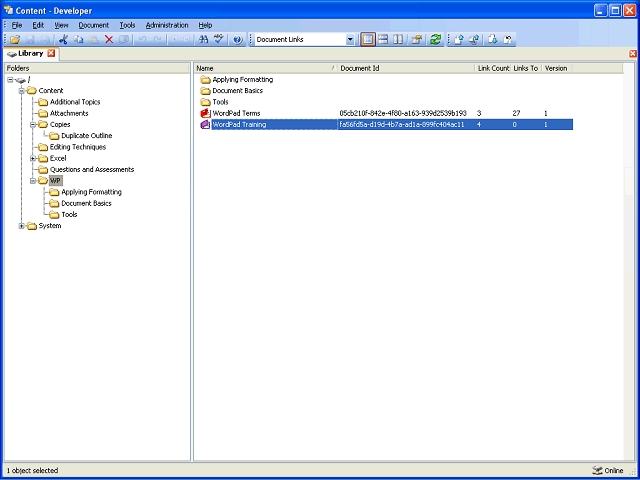Select Questions and Assessments folder
The height and width of the screenshot is (480, 640).
tap(92, 169)
